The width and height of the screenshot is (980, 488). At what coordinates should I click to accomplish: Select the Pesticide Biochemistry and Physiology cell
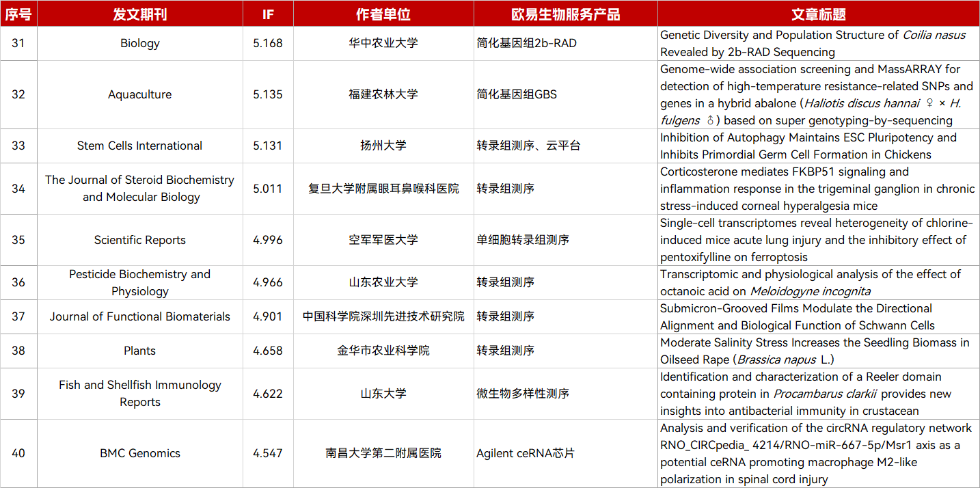(x=140, y=283)
